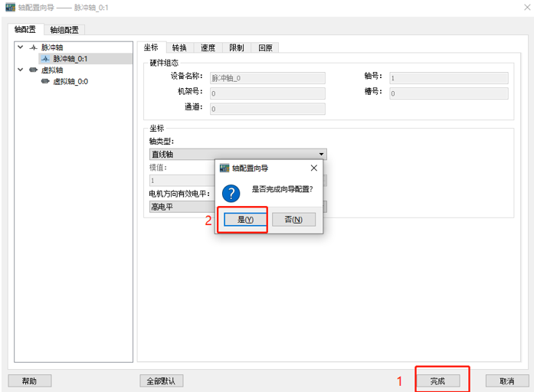The height and width of the screenshot is (392, 534).
Task: Click the 机架号 input field
Action: [x=267, y=93]
